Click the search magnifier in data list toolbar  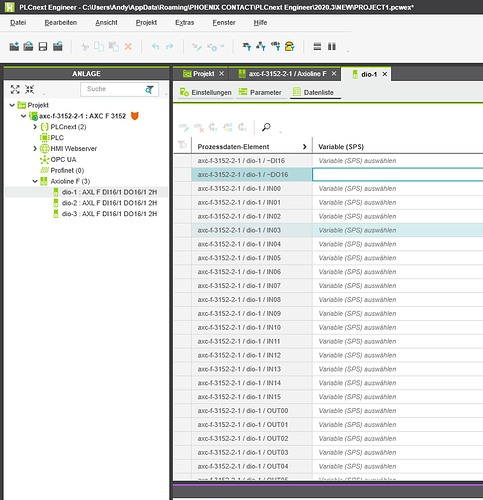(x=266, y=127)
